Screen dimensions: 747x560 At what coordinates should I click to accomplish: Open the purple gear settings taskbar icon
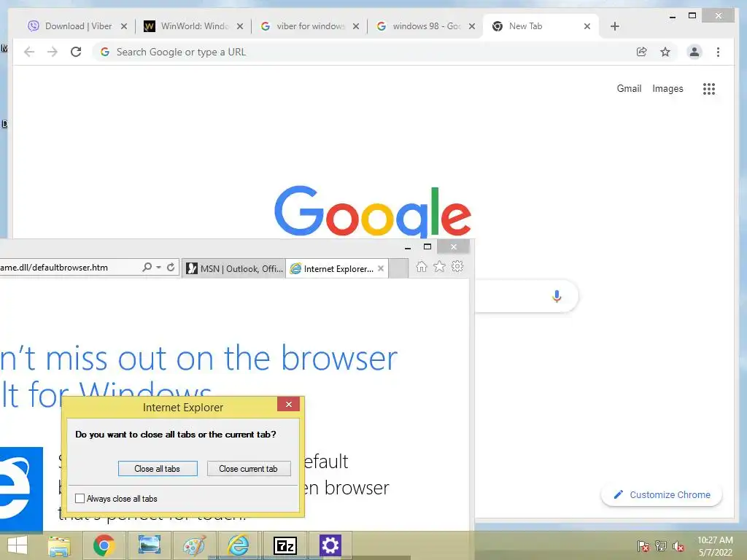(x=330, y=545)
